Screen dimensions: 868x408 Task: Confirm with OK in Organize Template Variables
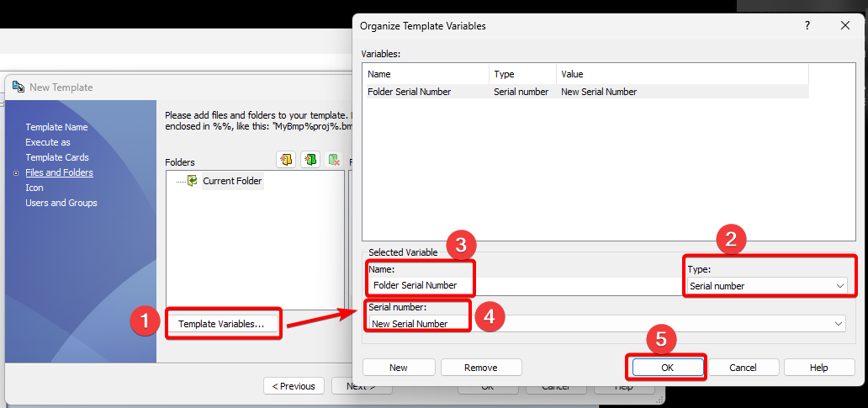668,368
